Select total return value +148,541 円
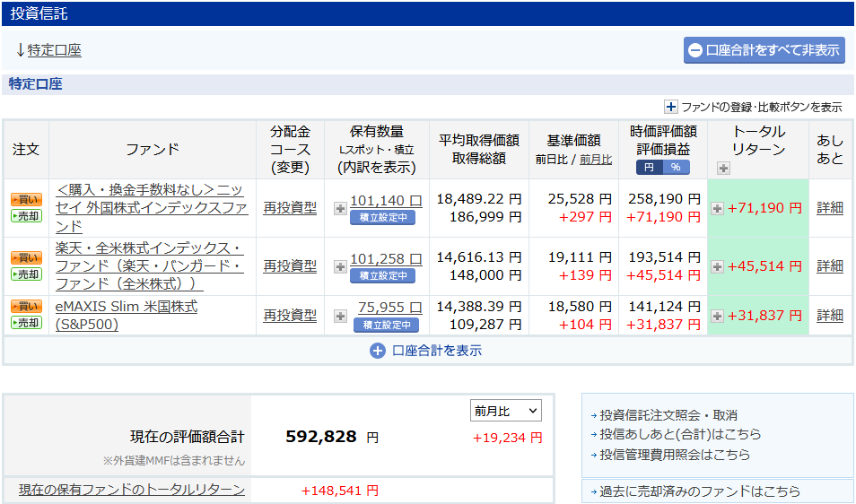Image resolution: width=856 pixels, height=504 pixels. pos(339,491)
